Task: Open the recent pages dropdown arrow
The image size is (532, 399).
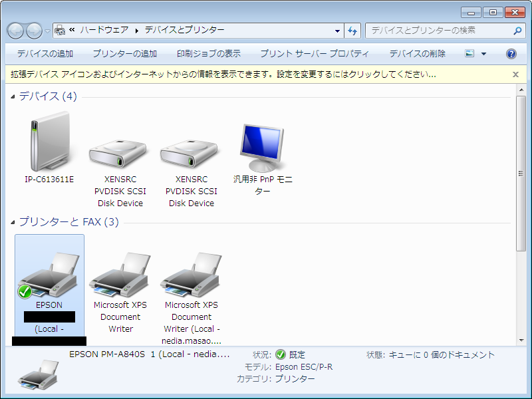Action: click(x=47, y=31)
